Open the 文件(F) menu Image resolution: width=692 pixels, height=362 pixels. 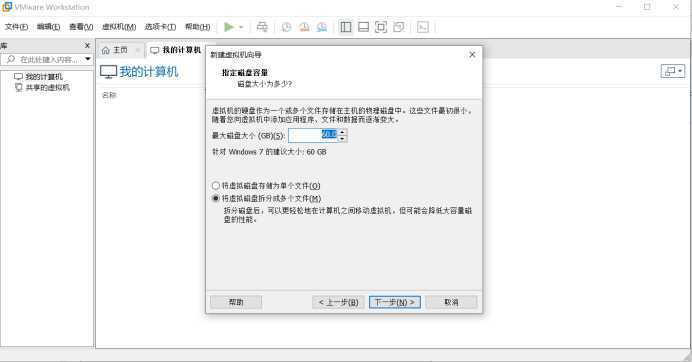coord(16,27)
